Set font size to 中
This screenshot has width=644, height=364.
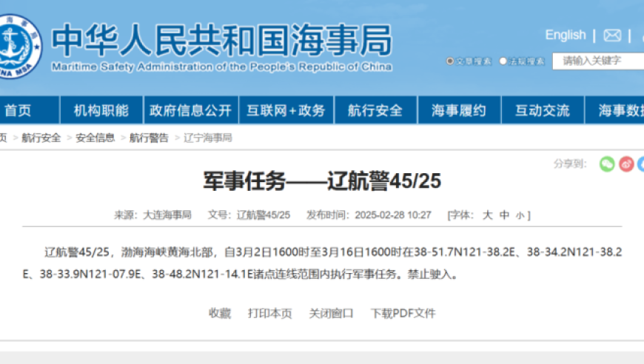click(x=504, y=215)
